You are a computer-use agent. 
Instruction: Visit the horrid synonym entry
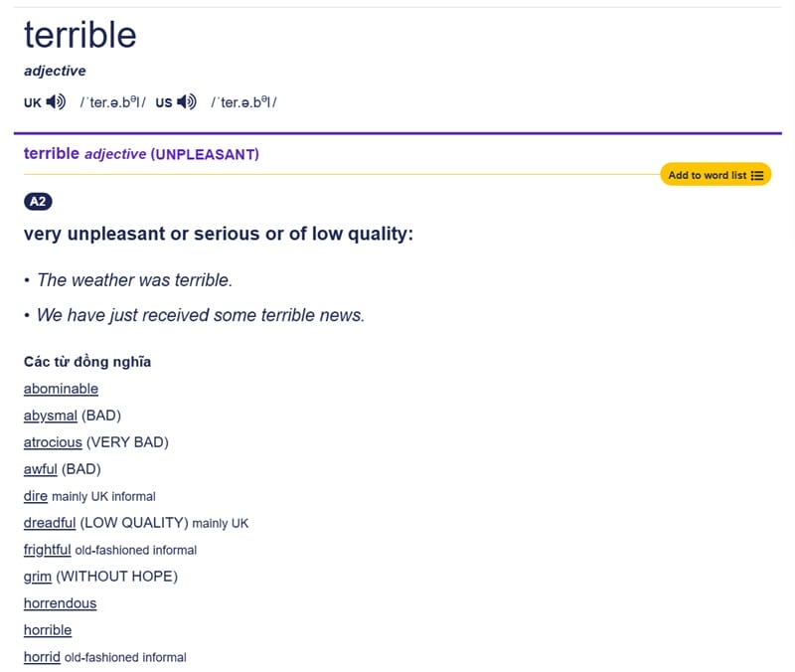(42, 657)
